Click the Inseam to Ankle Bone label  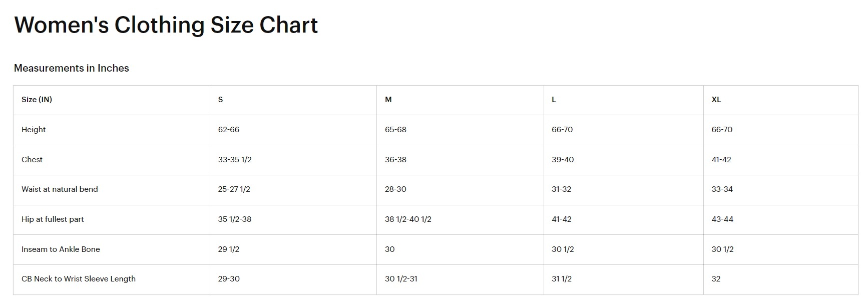click(61, 249)
